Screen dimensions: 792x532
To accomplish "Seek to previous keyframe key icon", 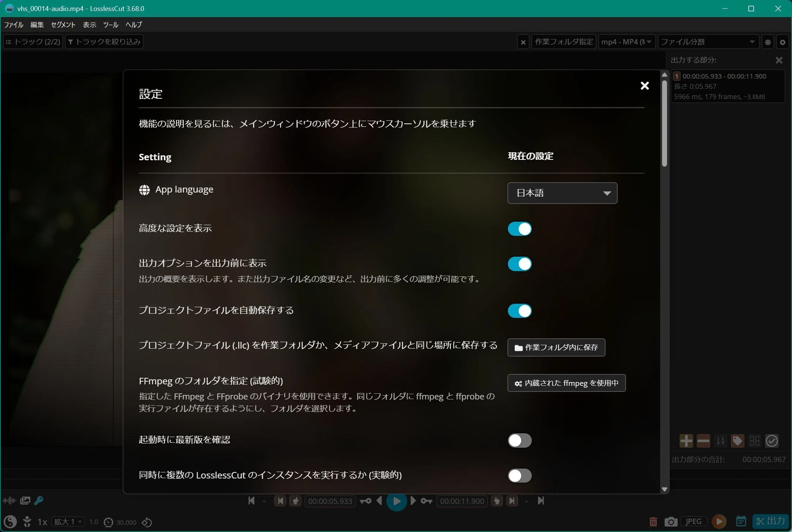I will 365,501.
